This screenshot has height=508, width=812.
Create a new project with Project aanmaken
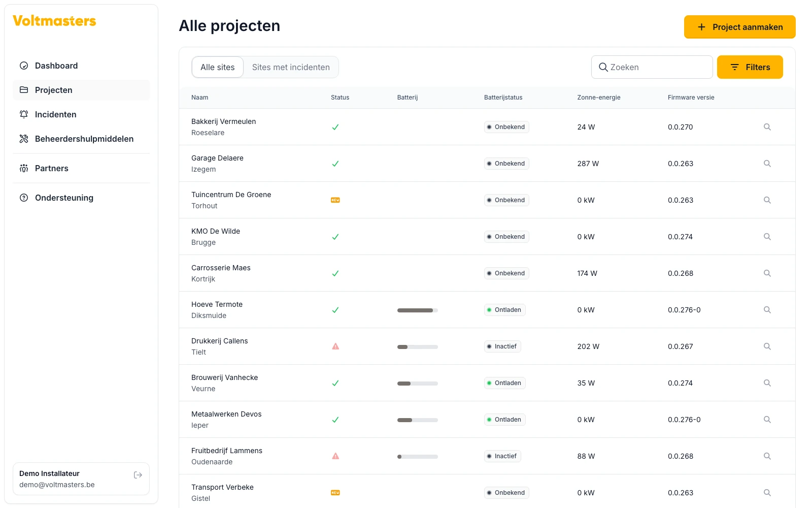739,27
